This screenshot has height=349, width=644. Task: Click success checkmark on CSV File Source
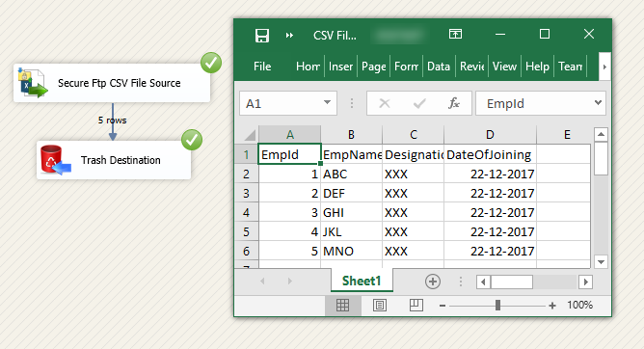[x=211, y=63]
